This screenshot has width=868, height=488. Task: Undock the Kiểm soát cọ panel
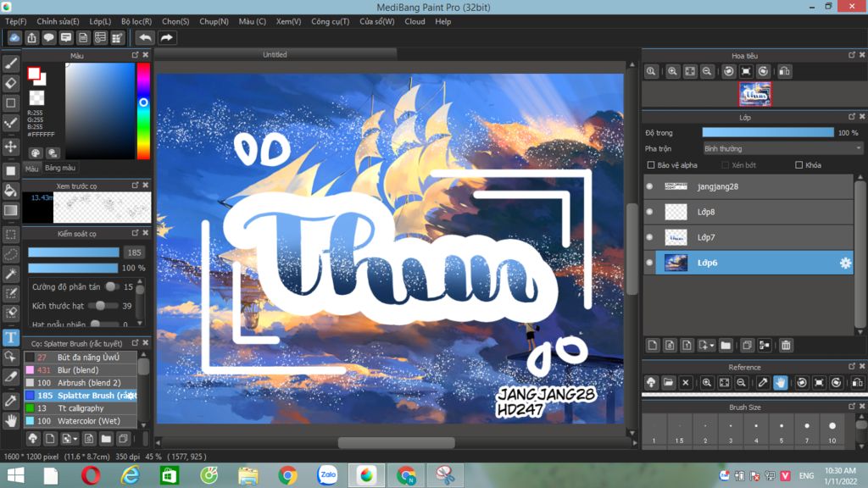(x=135, y=233)
